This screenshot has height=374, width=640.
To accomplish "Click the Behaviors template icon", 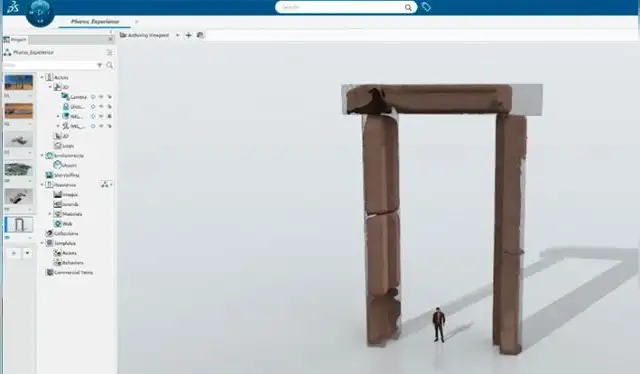I will [58, 263].
